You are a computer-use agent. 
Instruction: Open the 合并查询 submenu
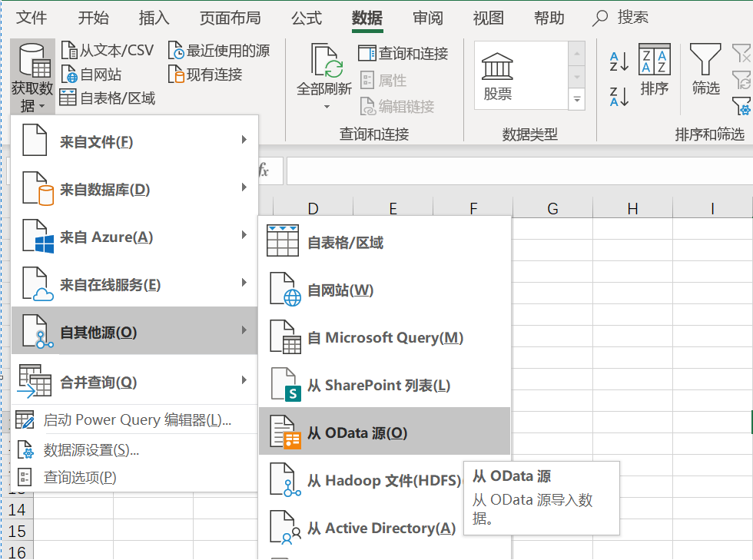[134, 382]
